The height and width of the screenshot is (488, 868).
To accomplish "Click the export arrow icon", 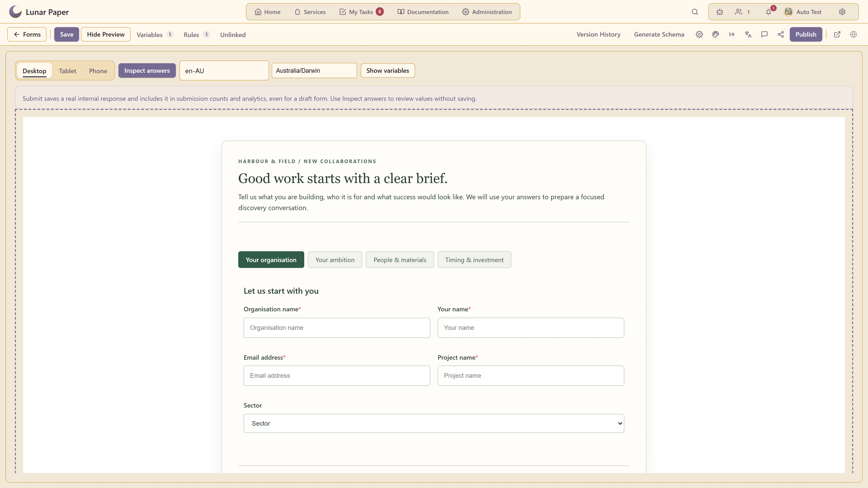I will tap(731, 34).
